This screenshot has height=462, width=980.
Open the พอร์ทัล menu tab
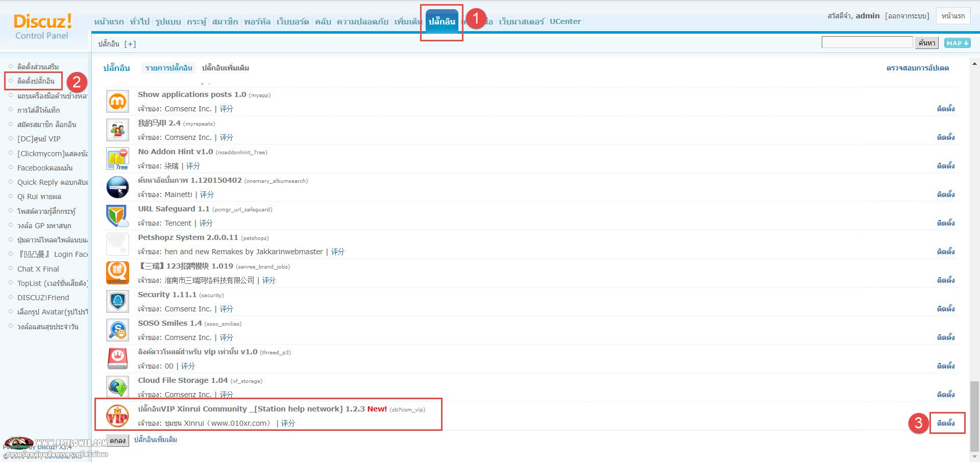(257, 21)
